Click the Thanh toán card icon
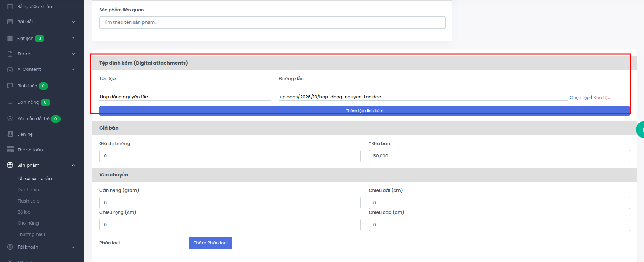 10,150
